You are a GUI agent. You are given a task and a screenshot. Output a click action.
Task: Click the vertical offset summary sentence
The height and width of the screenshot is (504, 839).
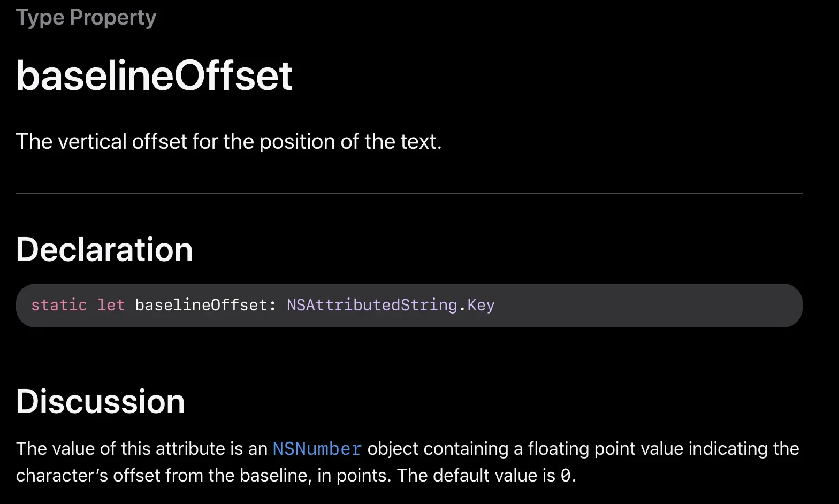point(229,142)
